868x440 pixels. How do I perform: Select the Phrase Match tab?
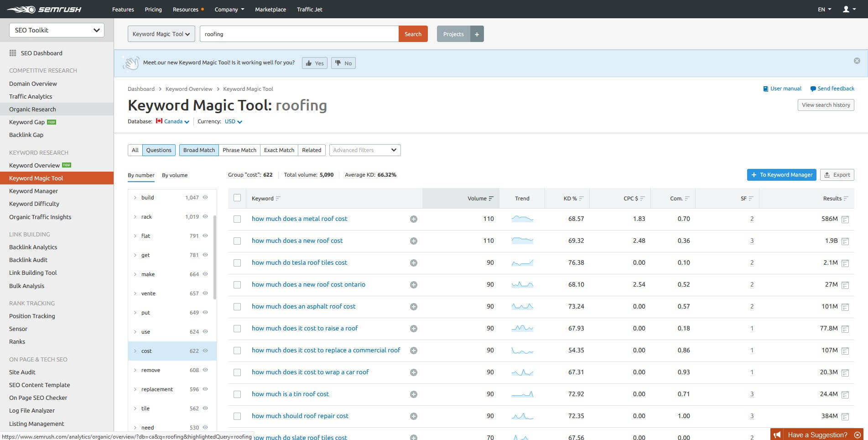point(239,150)
